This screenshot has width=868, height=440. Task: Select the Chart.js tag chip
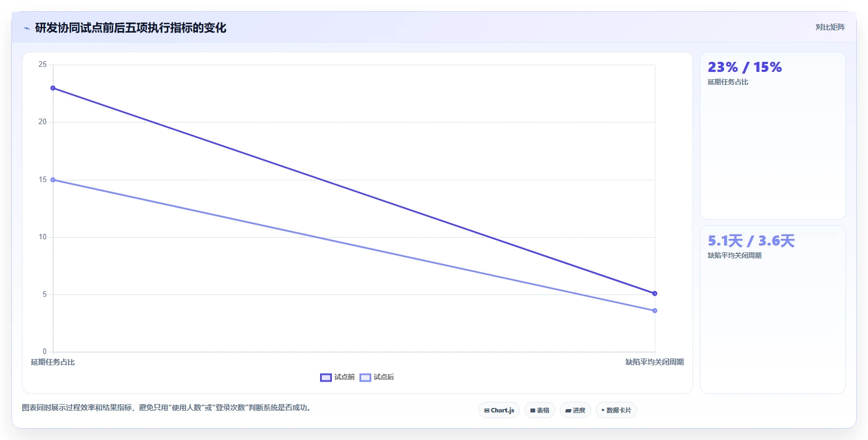[499, 410]
